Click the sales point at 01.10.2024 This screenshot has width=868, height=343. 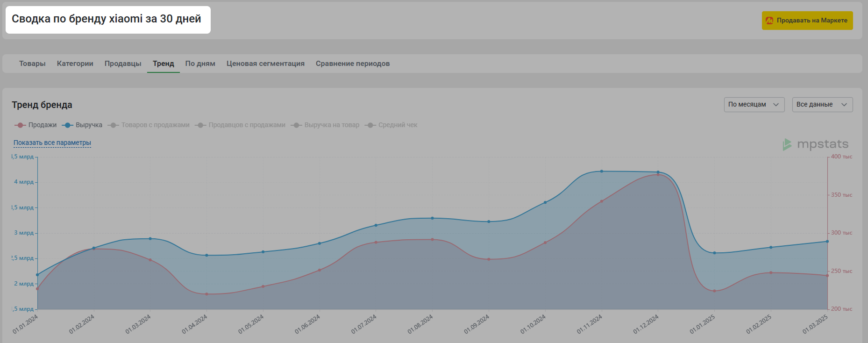(545, 243)
